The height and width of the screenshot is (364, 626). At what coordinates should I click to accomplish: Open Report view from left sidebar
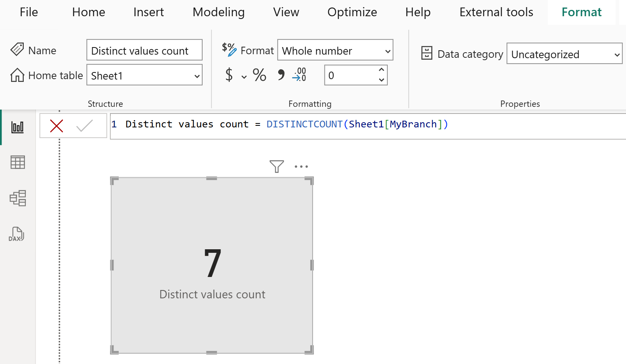[x=17, y=127]
